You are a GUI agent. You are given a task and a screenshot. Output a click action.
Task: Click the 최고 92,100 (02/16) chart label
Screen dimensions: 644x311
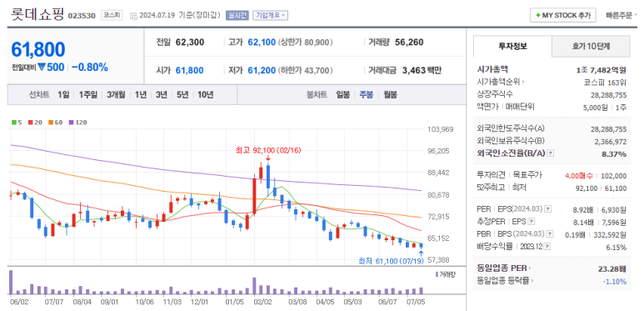tap(268, 151)
